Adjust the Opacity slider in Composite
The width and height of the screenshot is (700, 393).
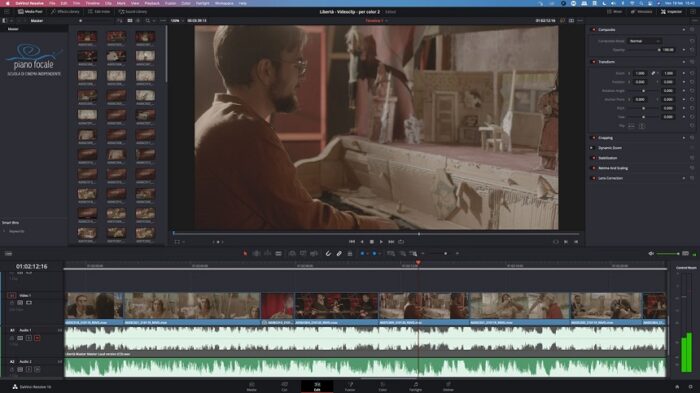coord(644,50)
